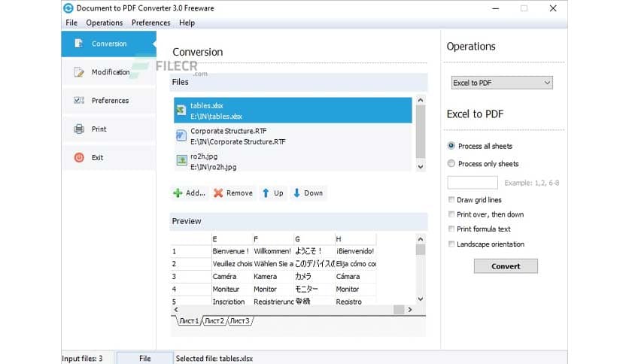Screen dimensions: 629x364
Task: Click the image icon of ro2h.jpg
Action: pos(182,160)
